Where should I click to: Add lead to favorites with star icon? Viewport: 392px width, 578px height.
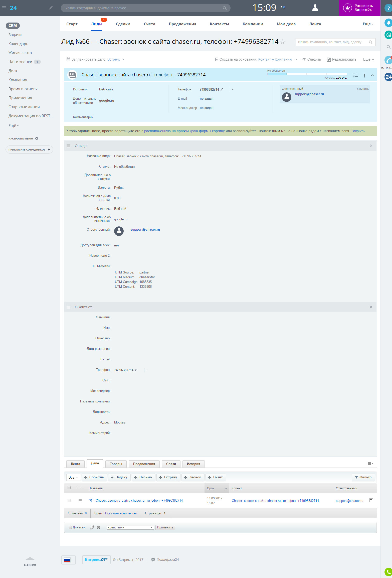283,42
